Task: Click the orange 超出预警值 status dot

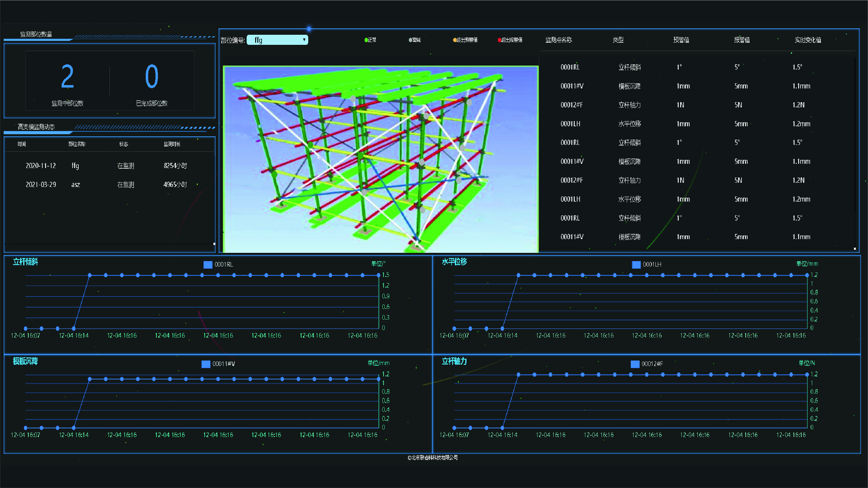Action: (455, 40)
